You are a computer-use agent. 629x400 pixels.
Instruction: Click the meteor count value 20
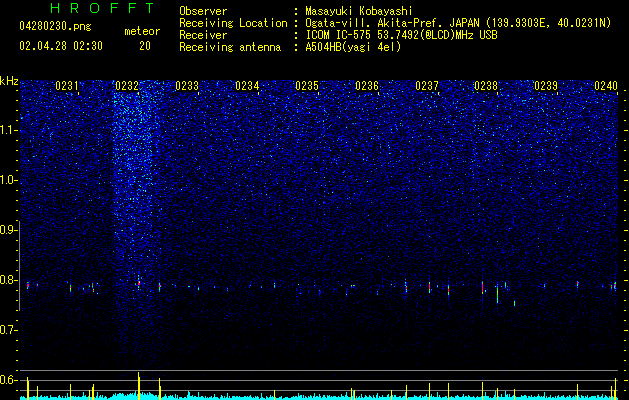coord(145,46)
